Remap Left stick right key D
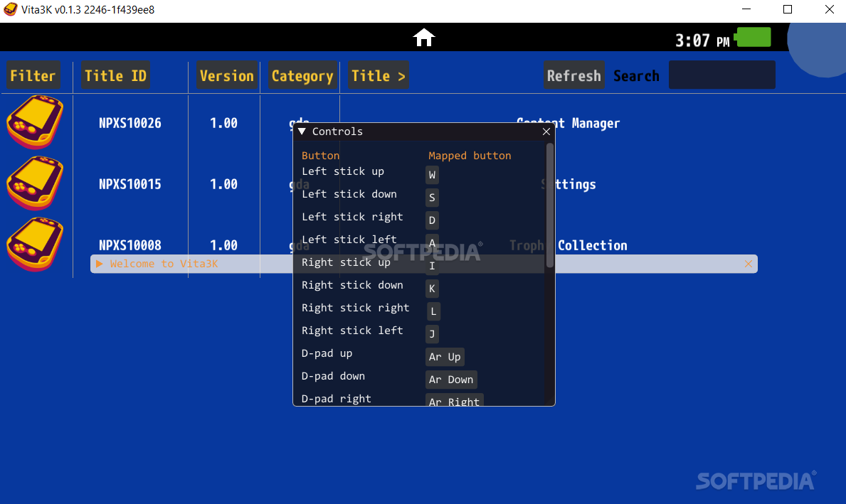This screenshot has height=504, width=846. tap(432, 220)
